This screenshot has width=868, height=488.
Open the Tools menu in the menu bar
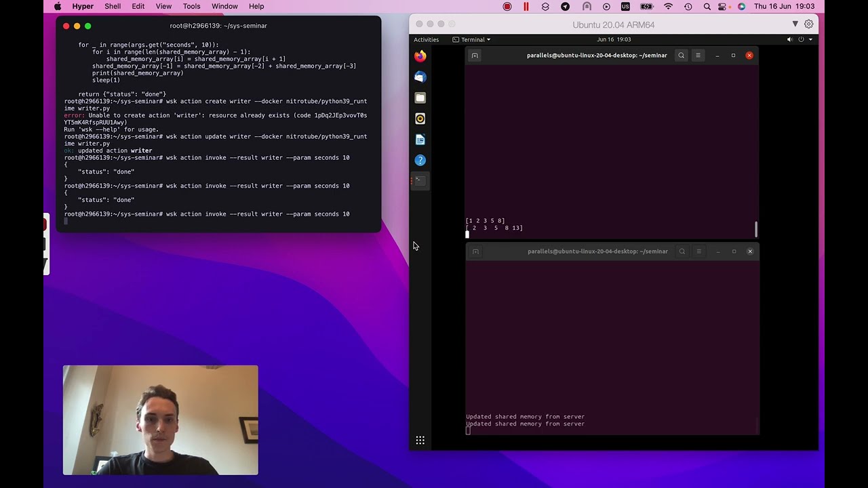click(x=191, y=6)
